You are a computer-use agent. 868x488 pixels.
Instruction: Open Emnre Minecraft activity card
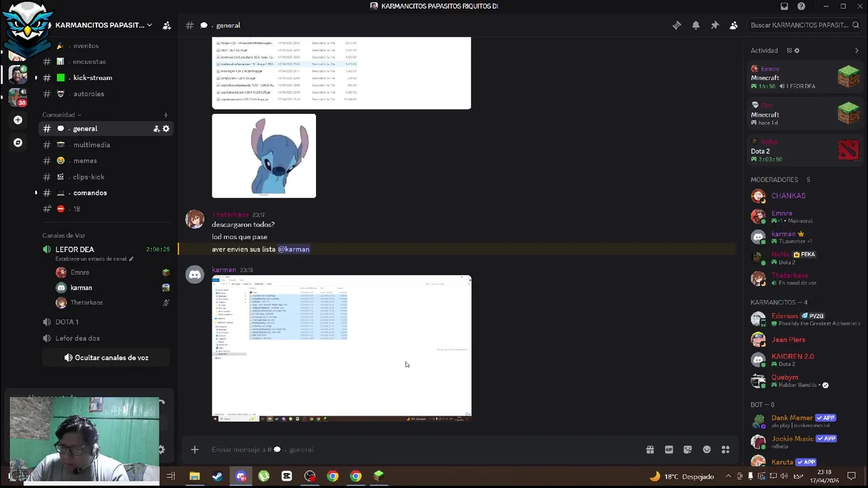[805, 77]
